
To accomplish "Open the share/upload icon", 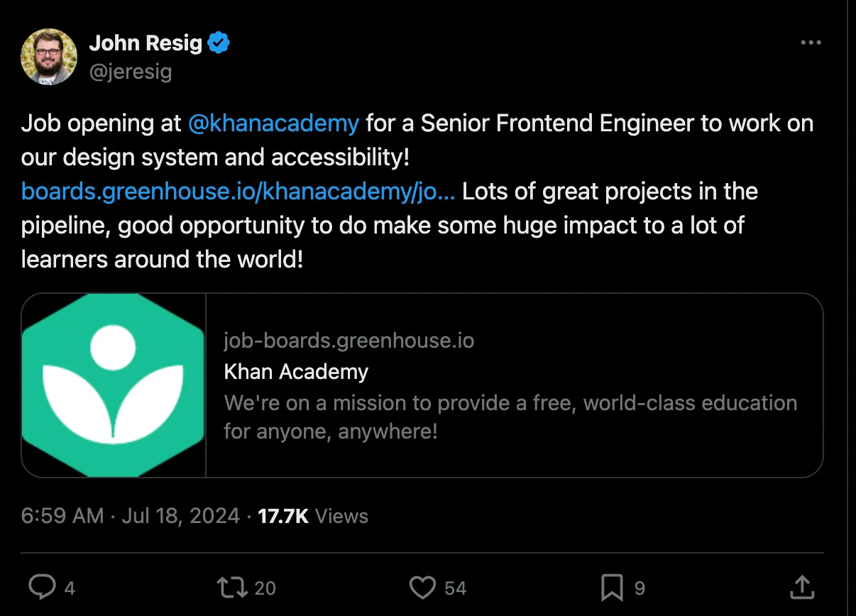I will tap(801, 587).
